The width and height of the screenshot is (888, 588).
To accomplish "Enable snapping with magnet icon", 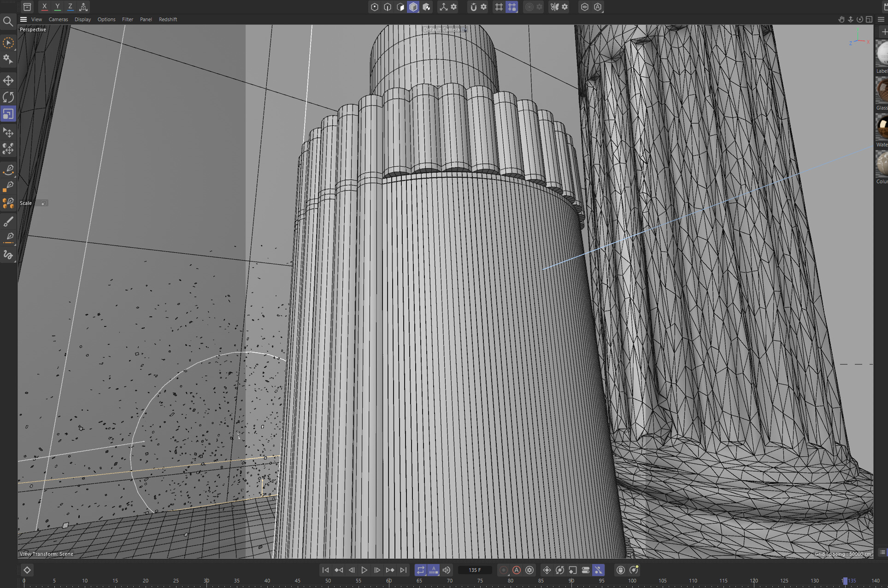I will tap(473, 7).
